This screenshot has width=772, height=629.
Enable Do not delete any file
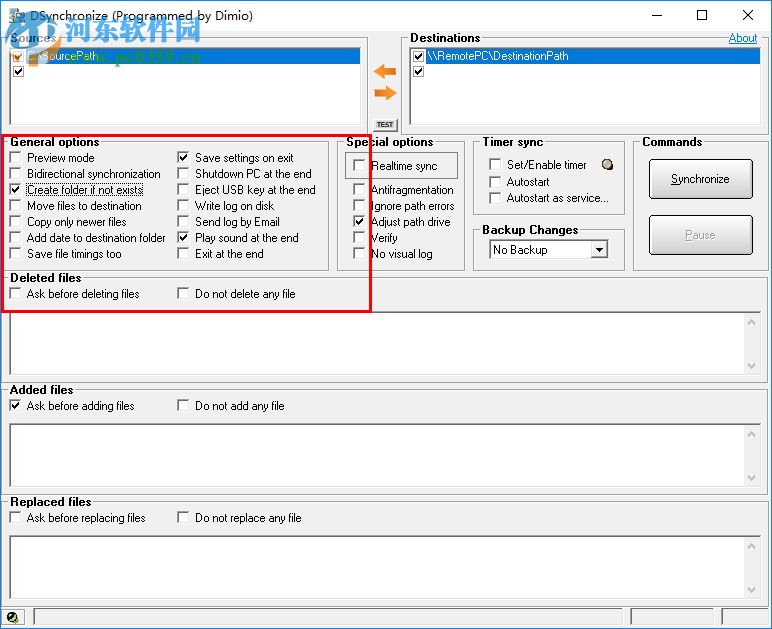coord(183,294)
